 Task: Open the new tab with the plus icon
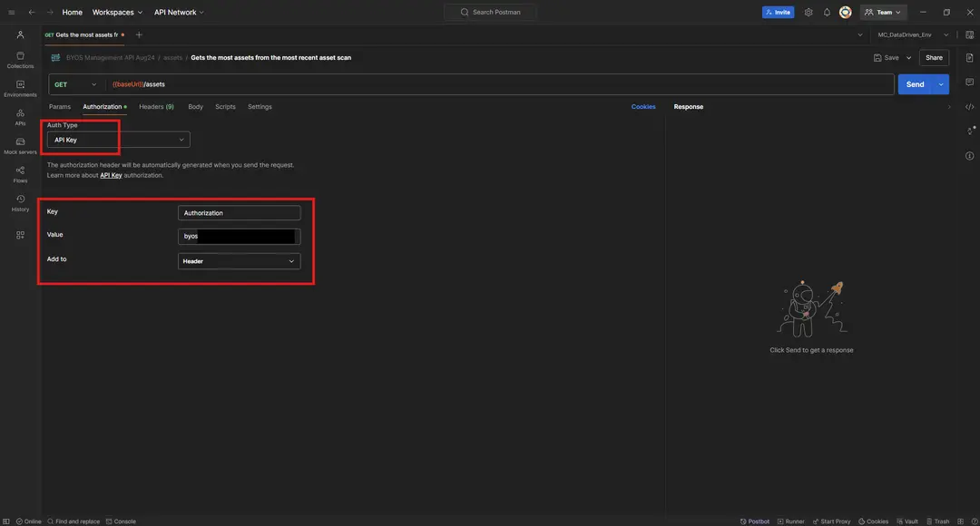coord(139,35)
